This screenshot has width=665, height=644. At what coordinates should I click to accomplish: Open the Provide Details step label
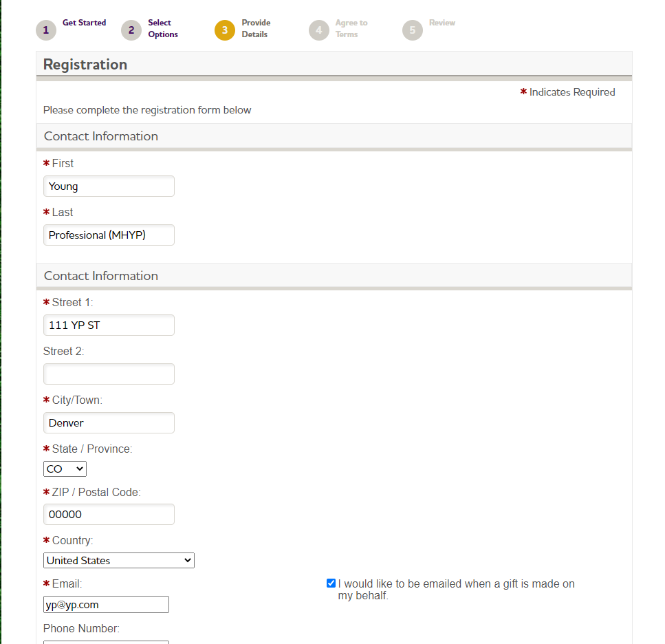pyautogui.click(x=256, y=28)
